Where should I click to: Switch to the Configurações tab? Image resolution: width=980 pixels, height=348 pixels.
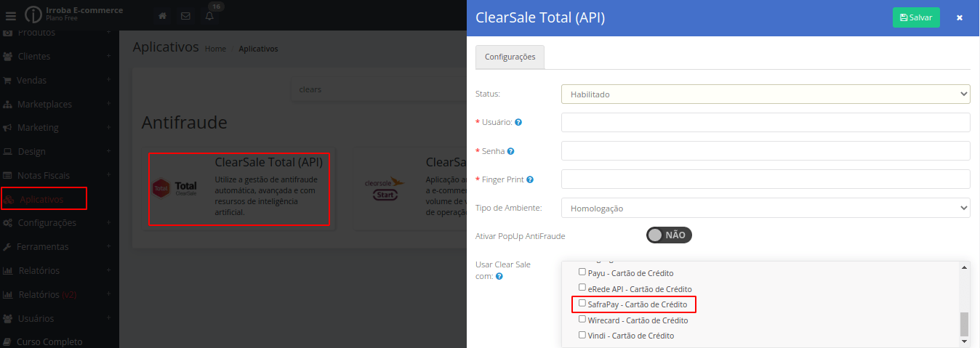(510, 57)
